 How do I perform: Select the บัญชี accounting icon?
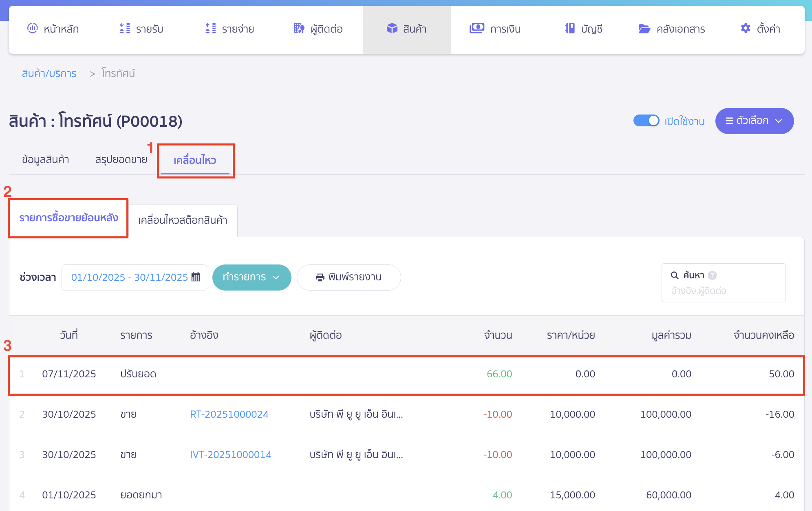570,29
